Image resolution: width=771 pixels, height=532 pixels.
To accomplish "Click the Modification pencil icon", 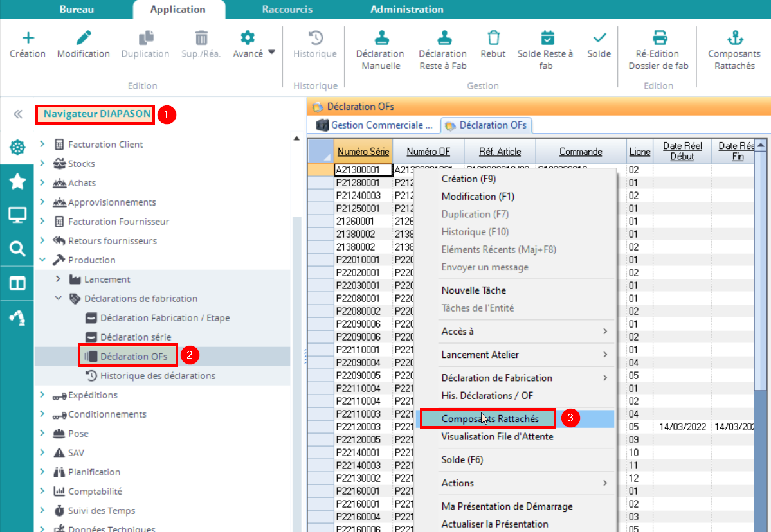I will pos(84,37).
